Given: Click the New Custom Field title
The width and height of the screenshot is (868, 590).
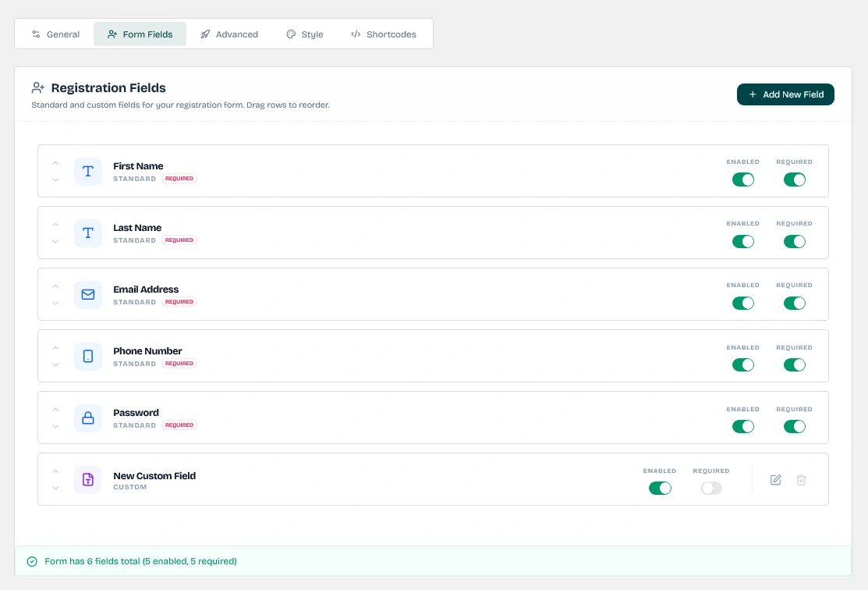Looking at the screenshot, I should coord(154,476).
